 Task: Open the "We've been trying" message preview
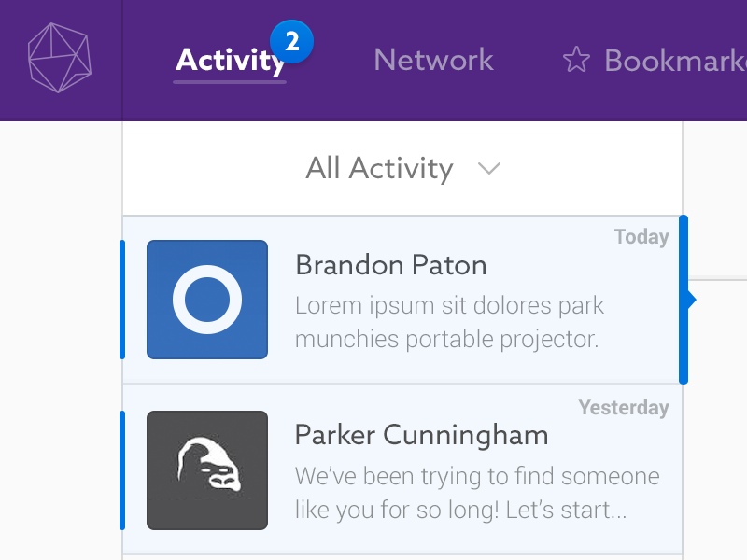pyautogui.click(x=476, y=493)
